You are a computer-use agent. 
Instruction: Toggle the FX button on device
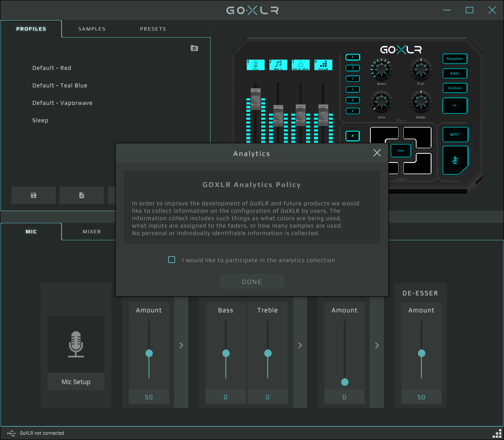click(x=455, y=105)
